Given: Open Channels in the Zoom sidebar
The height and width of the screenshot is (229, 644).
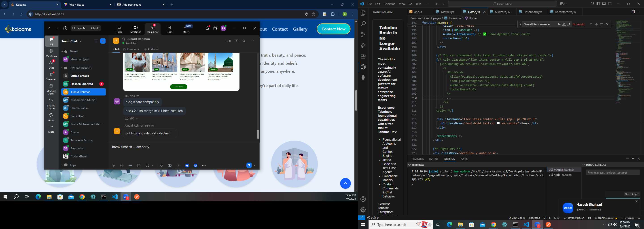Looking at the screenshot, I should point(51,76).
